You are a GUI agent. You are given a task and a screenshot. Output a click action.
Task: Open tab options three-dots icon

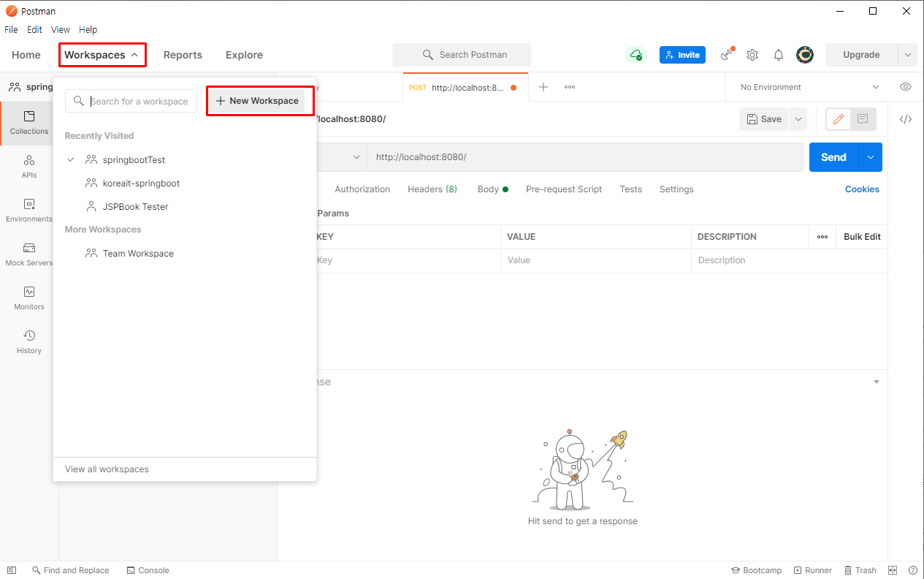[570, 87]
